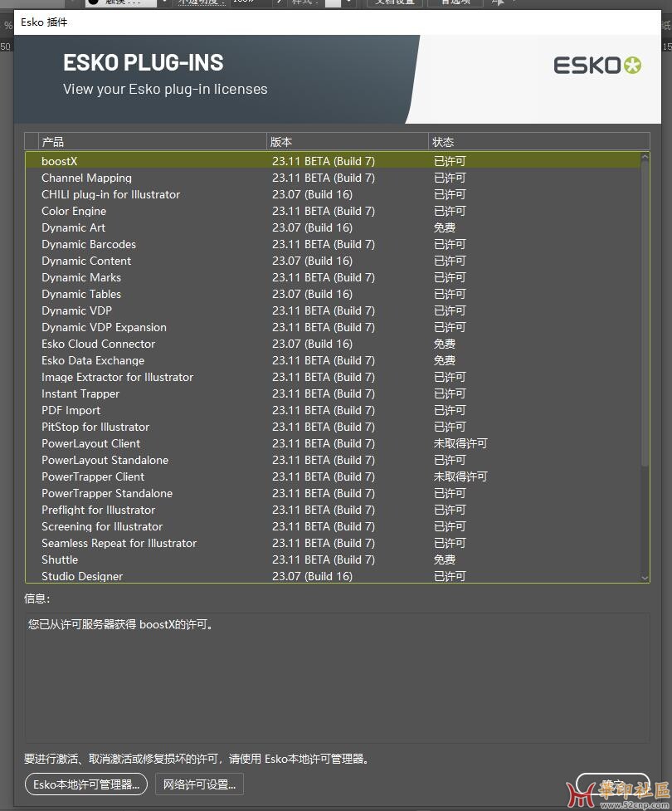This screenshot has height=811, width=672.
Task: Select the Dynamic VDP row
Action: click(333, 310)
